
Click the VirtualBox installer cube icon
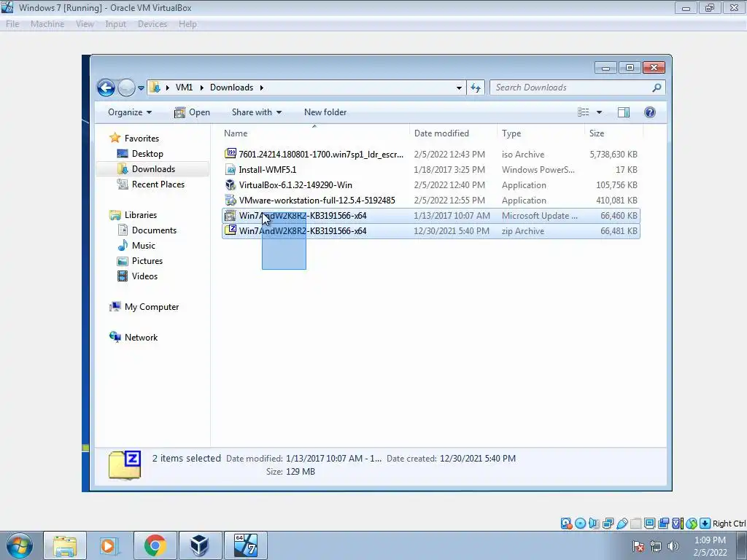pos(231,184)
